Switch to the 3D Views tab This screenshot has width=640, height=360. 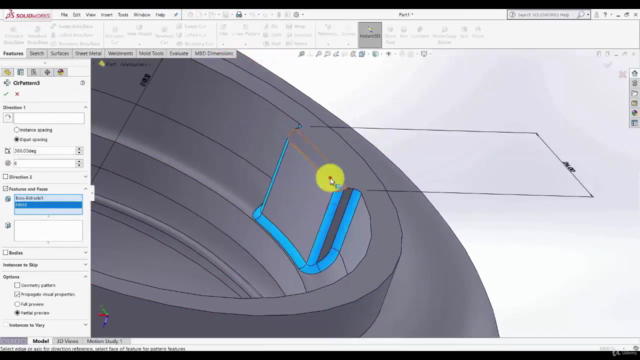click(67, 341)
